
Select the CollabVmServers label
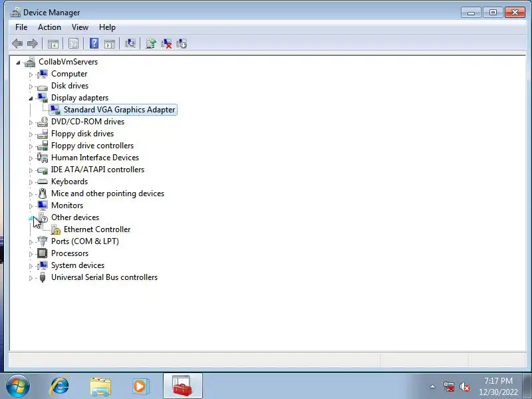pos(68,62)
